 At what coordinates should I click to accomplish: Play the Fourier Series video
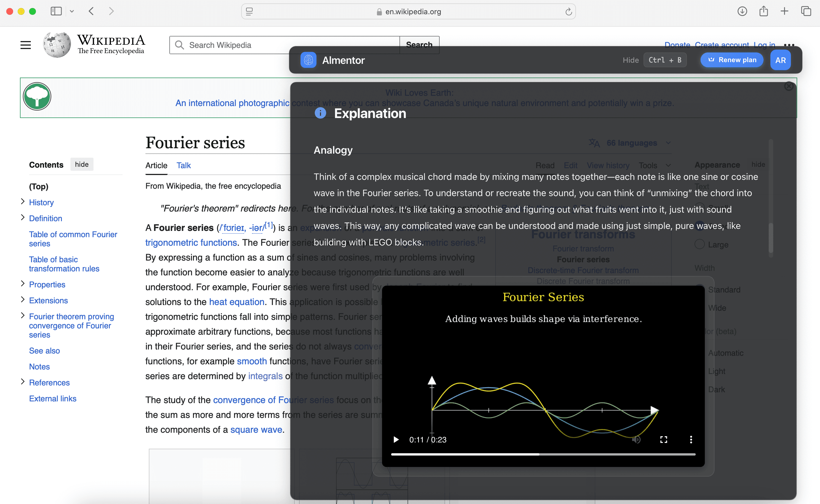click(396, 440)
